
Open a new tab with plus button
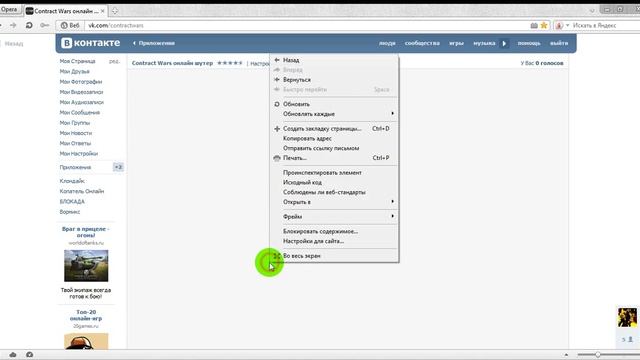115,11
